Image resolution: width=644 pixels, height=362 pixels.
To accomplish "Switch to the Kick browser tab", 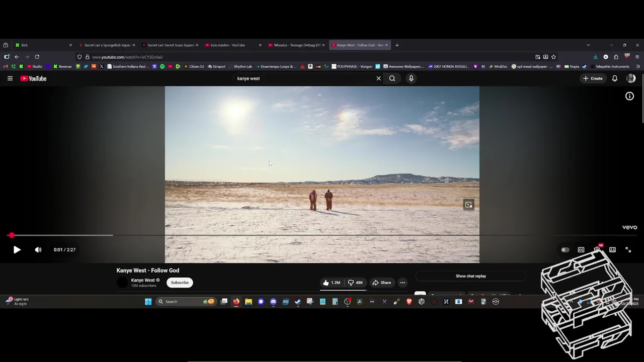I will [x=43, y=45].
